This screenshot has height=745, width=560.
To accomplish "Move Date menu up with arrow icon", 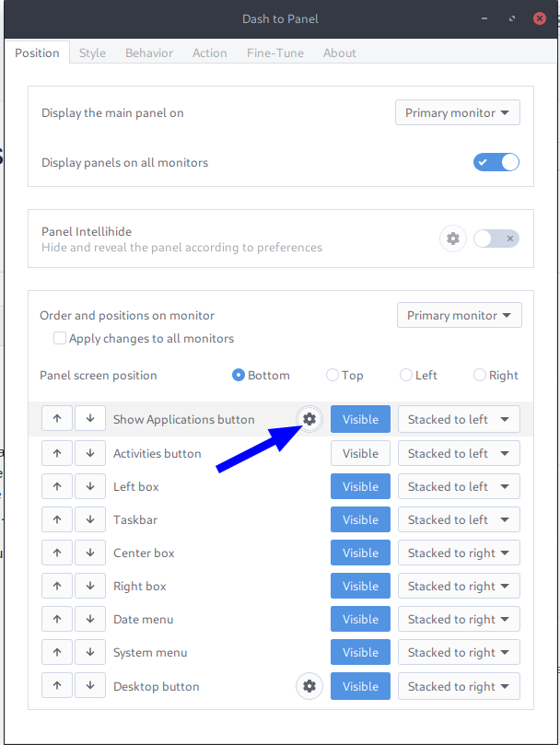I will pyautogui.click(x=57, y=619).
